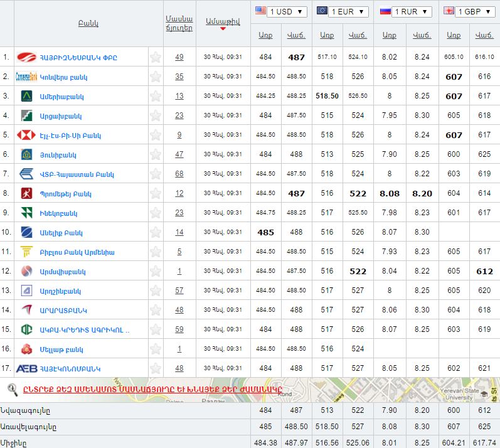Toggle favorite star for Կոնվերս բանկ
Viewport: 500px width, 448px height.
[x=156, y=77]
